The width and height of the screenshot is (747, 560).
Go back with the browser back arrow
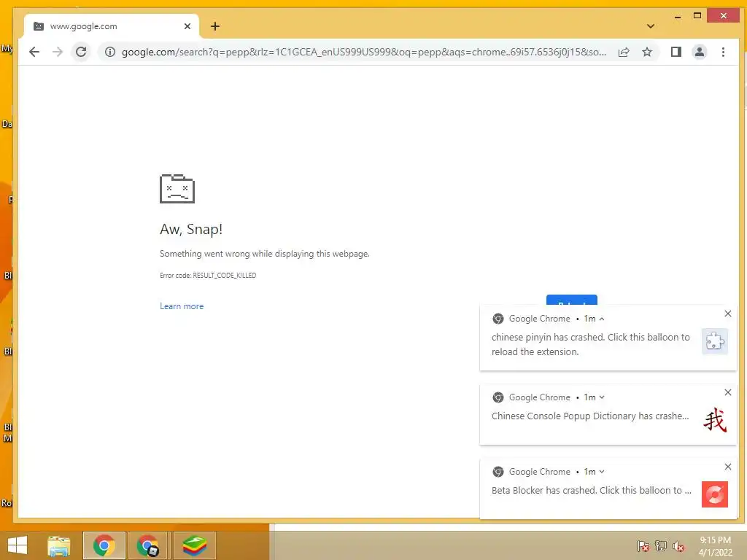tap(34, 52)
